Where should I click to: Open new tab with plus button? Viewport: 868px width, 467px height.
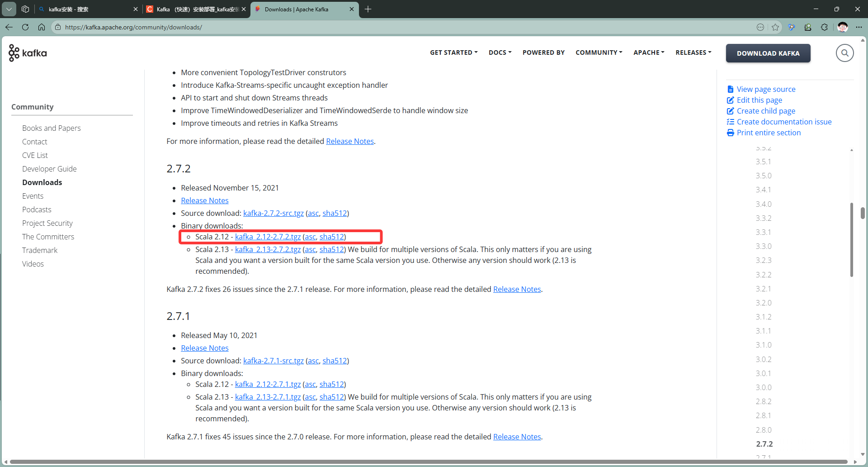pyautogui.click(x=368, y=9)
